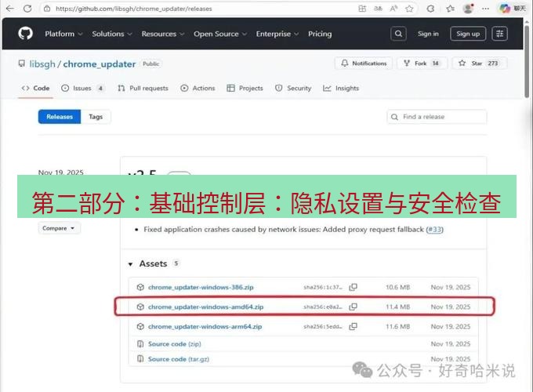Switch to the Actions tab
The image size is (533, 392).
(198, 89)
